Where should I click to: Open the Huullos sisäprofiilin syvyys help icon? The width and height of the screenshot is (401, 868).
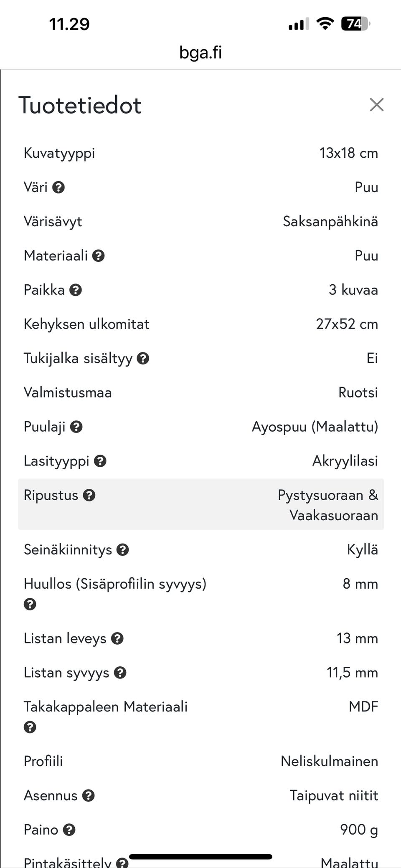[x=30, y=604]
